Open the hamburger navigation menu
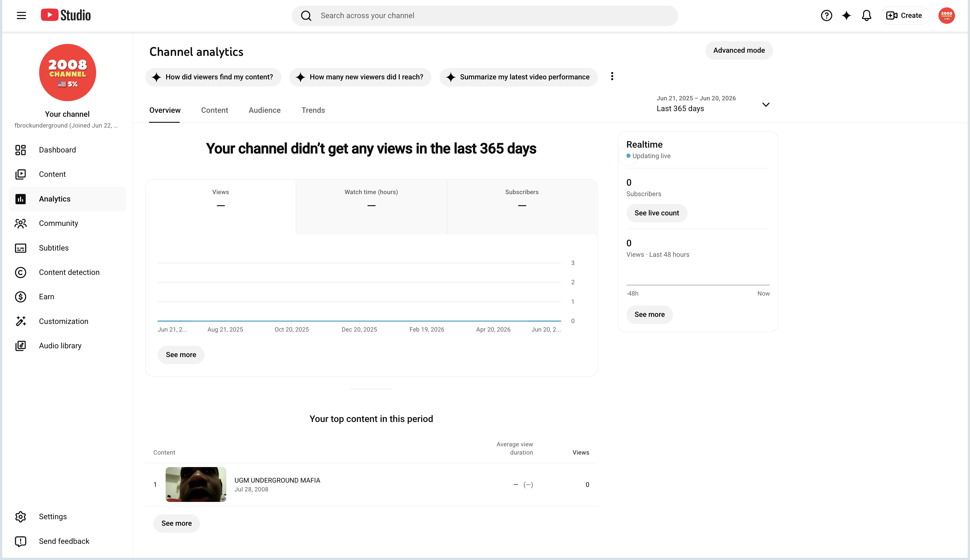This screenshot has width=970, height=560. [x=22, y=15]
